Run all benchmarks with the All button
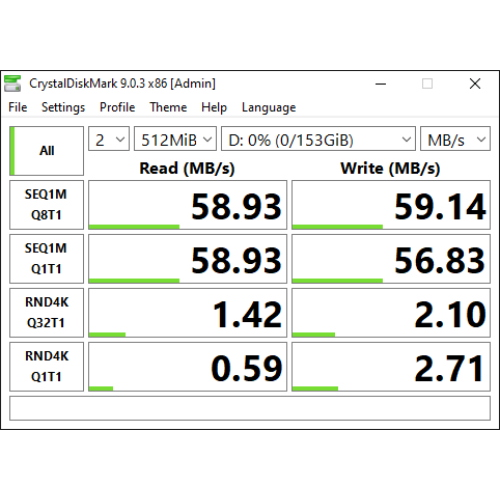 tap(46, 151)
